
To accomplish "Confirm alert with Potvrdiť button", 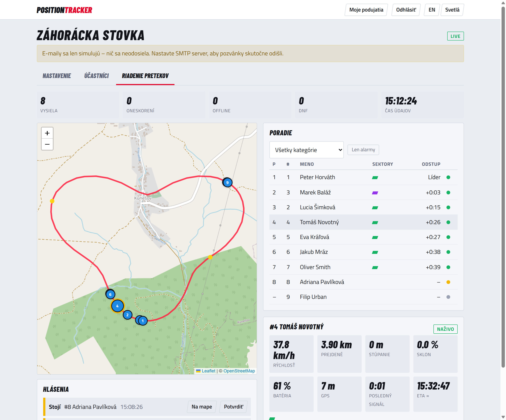I will pos(233,407).
